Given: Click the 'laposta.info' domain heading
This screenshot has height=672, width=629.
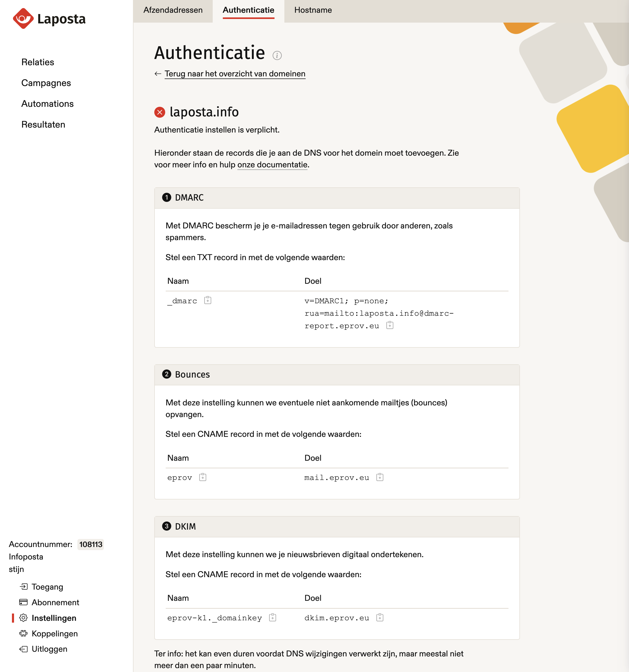Looking at the screenshot, I should point(204,112).
